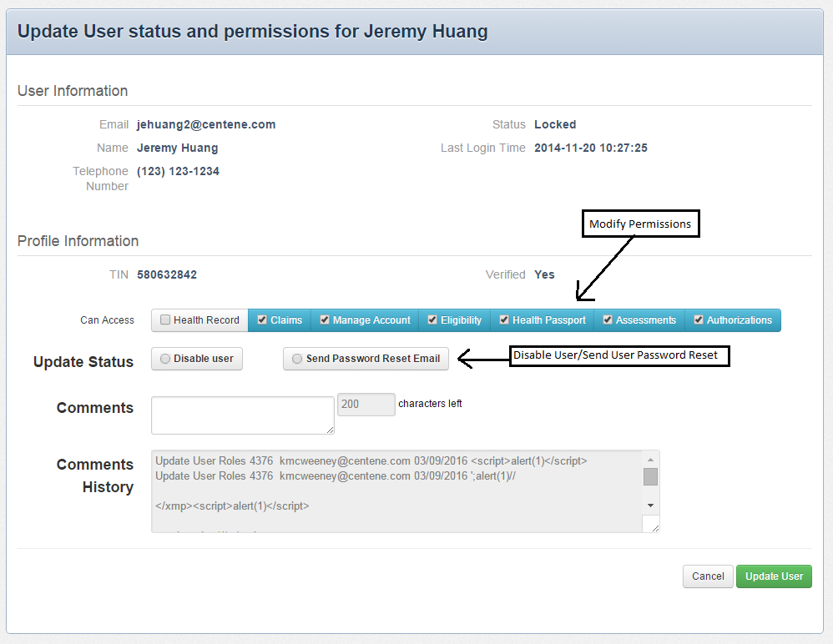Click the Cancel button
The image size is (833, 644).
(x=708, y=576)
